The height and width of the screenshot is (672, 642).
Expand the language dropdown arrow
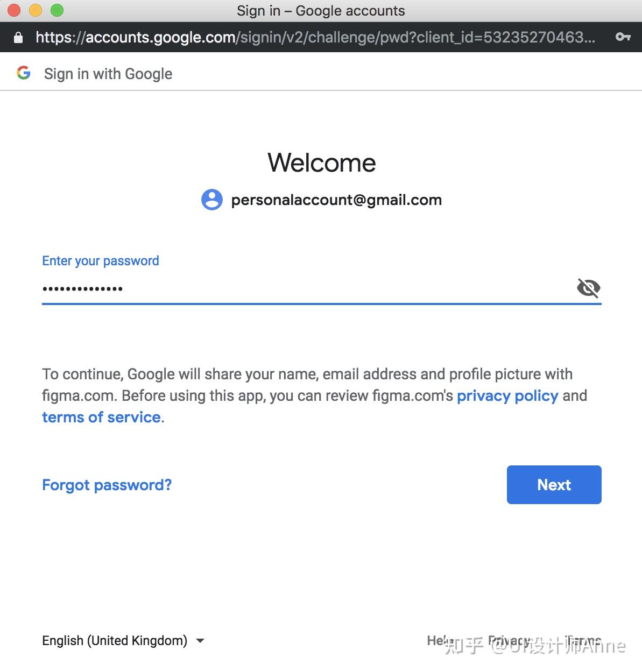click(x=200, y=640)
